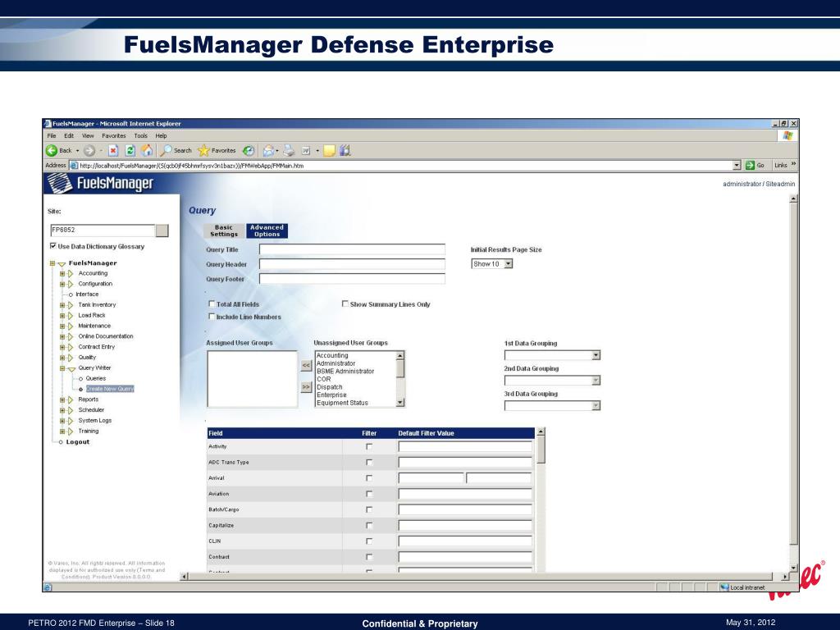Expand the Configuration tree node
The height and width of the screenshot is (630, 840).
point(62,284)
